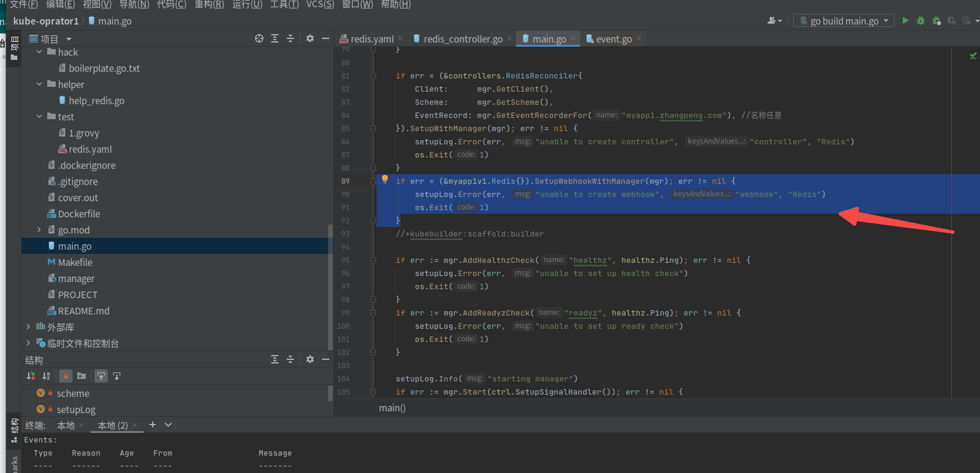
Task: Sort structure alphabetically
Action: 46,376
